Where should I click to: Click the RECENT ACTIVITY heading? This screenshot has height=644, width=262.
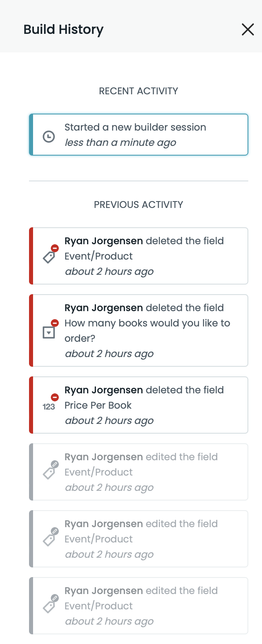coord(138,91)
